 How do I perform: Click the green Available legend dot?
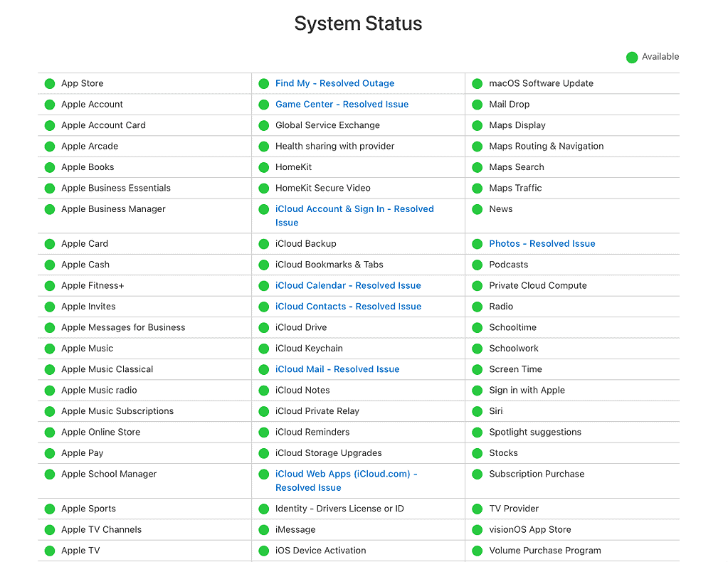[x=632, y=57]
